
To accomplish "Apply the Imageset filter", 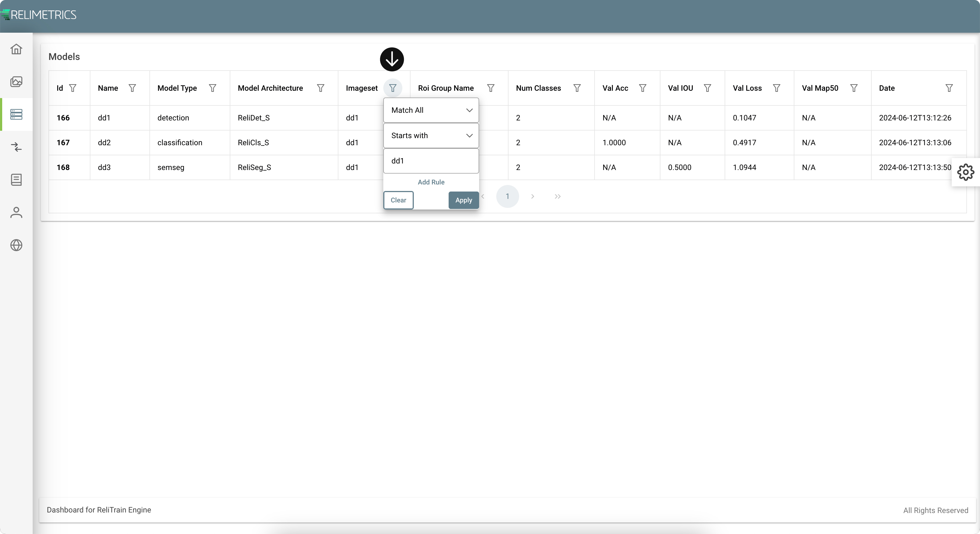I will tap(463, 200).
